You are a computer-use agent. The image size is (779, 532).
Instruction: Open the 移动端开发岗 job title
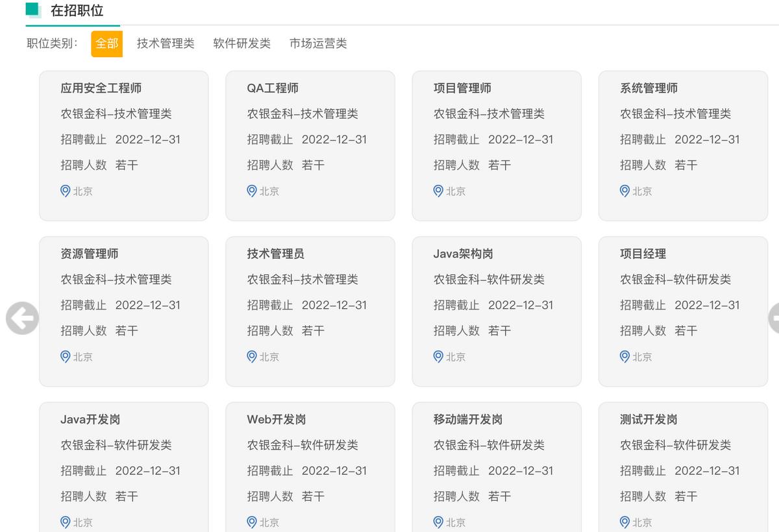468,419
